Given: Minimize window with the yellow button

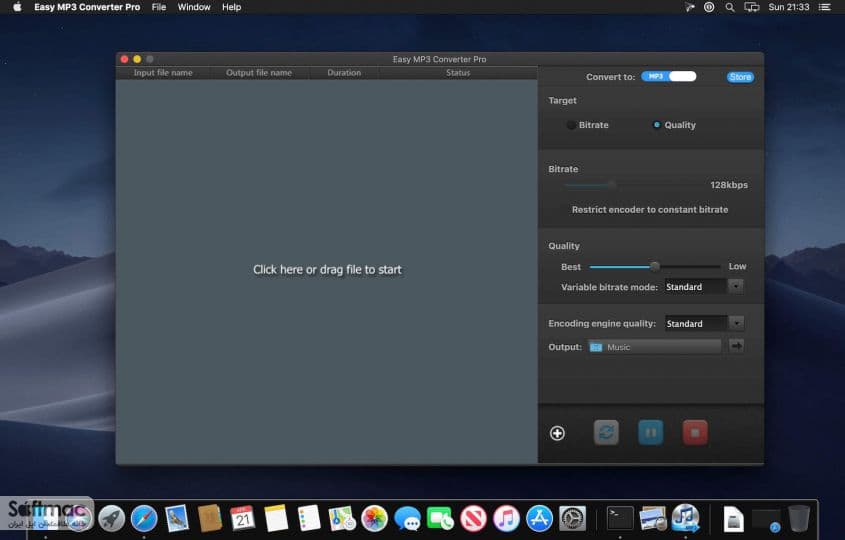Looking at the screenshot, I should 137,59.
